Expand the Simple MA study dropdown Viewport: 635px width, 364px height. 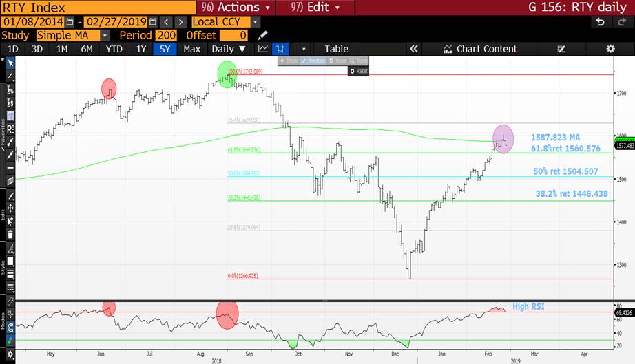[105, 35]
